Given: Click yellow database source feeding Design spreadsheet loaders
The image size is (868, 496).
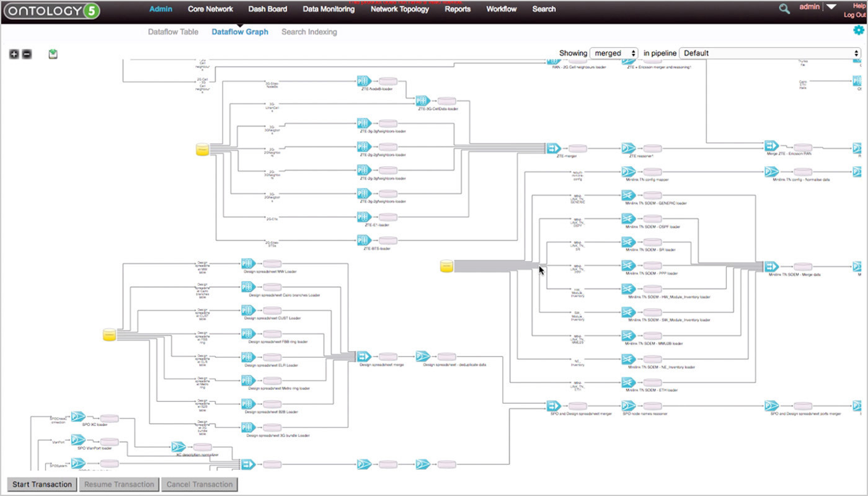Looking at the screenshot, I should click(x=109, y=335).
